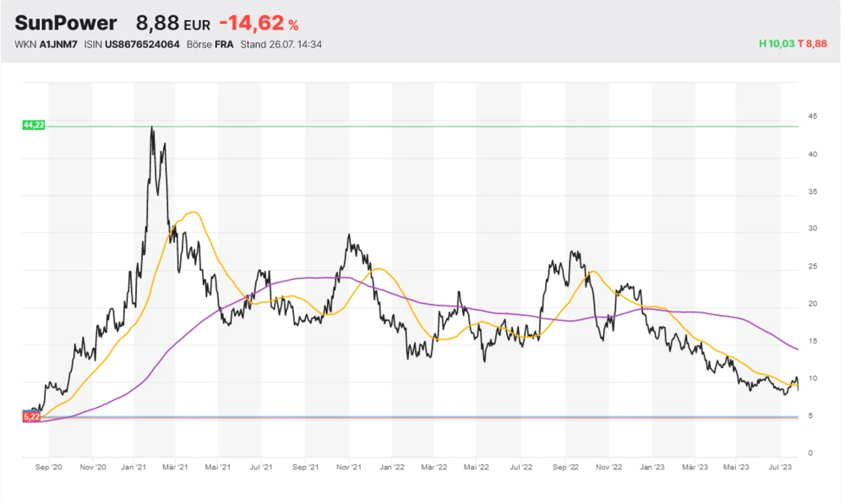Click the green 44,22 high marker
845x504 pixels.
(34, 125)
